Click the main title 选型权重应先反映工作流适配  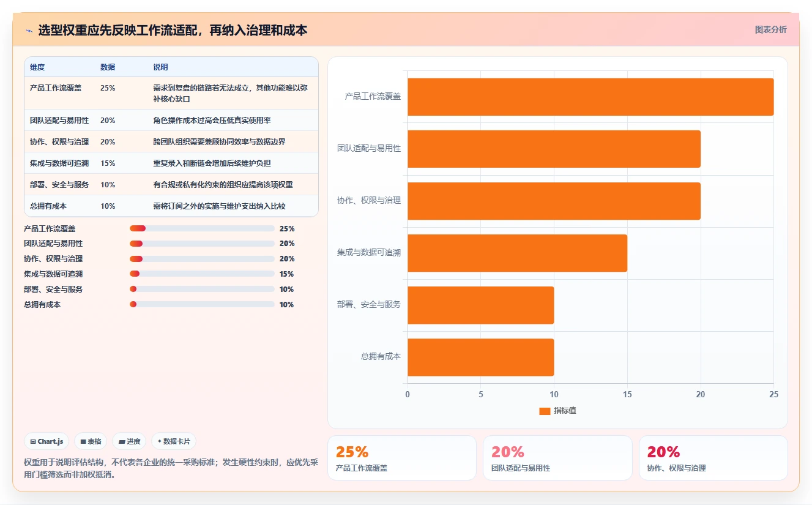point(173,30)
